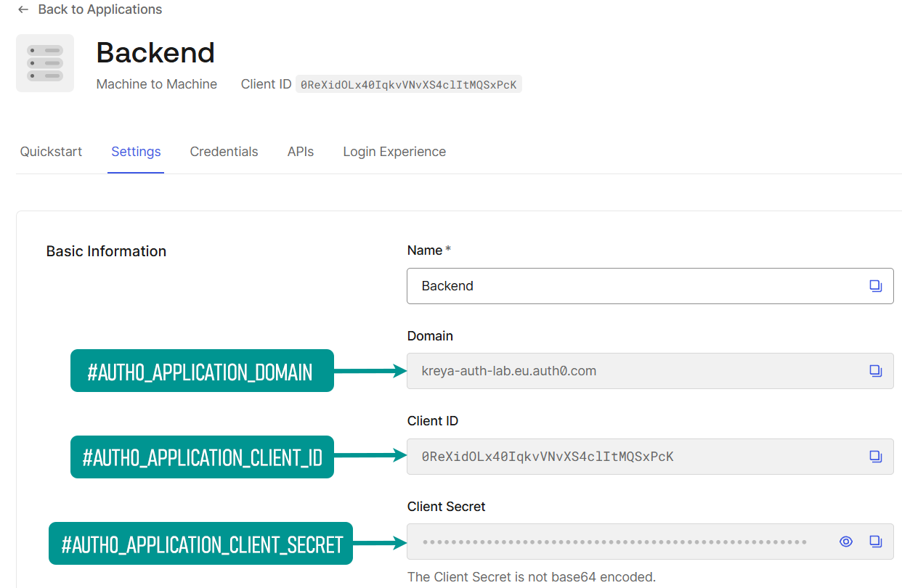Click the #AUTH0_APPLICATION_DOMAIN teal label
The height and width of the screenshot is (588, 902).
tap(201, 371)
